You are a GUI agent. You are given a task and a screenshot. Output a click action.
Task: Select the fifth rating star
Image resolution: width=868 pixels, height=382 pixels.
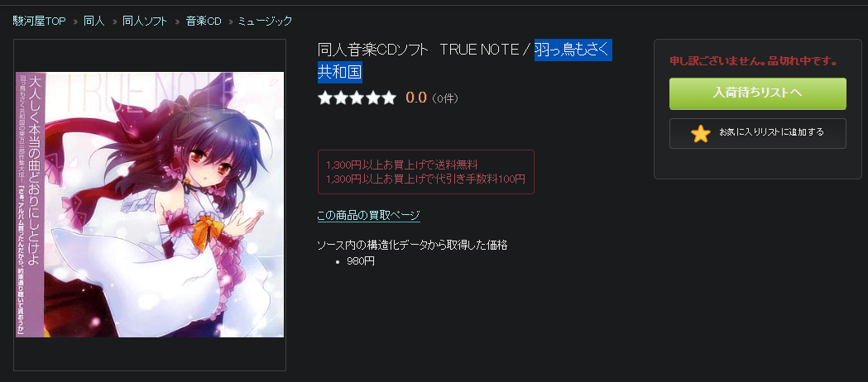click(389, 98)
